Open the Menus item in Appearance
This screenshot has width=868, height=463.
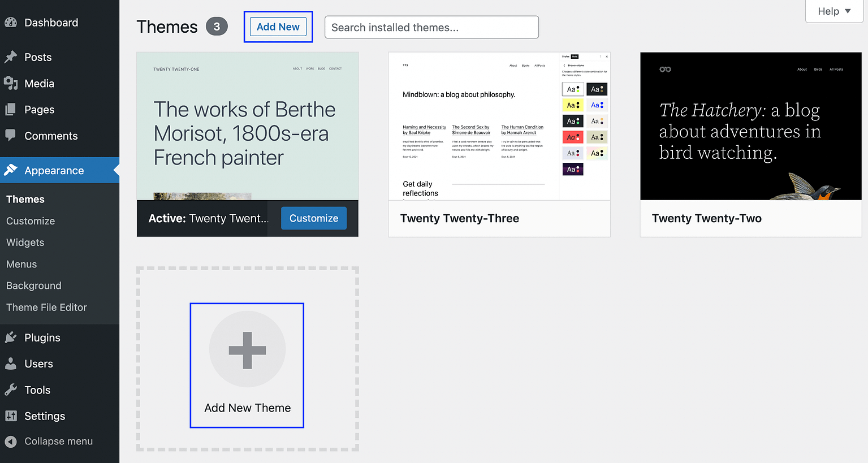pyautogui.click(x=21, y=264)
